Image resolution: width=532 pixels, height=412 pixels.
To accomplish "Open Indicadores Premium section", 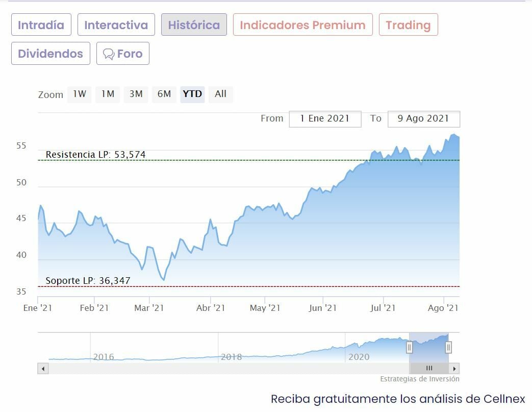I will click(x=302, y=25).
